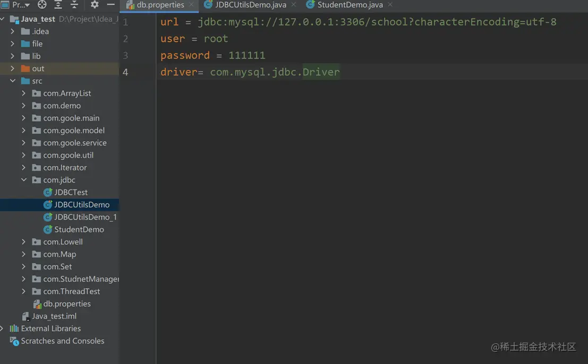
Task: Expand the lib folder arrow
Action: 12,56
